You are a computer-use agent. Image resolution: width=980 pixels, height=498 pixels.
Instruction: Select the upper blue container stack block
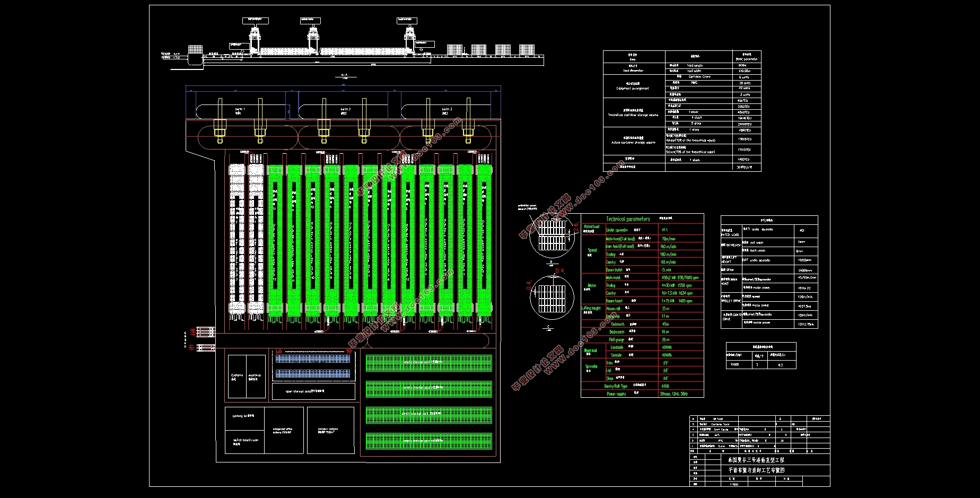[313, 359]
